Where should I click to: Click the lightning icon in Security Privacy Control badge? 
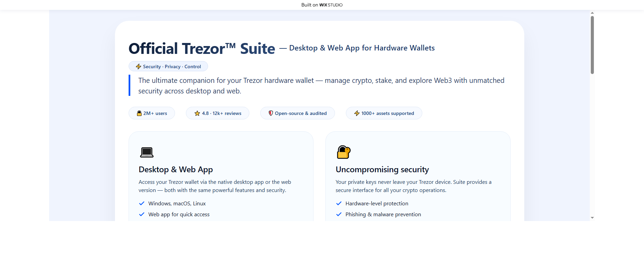click(138, 67)
